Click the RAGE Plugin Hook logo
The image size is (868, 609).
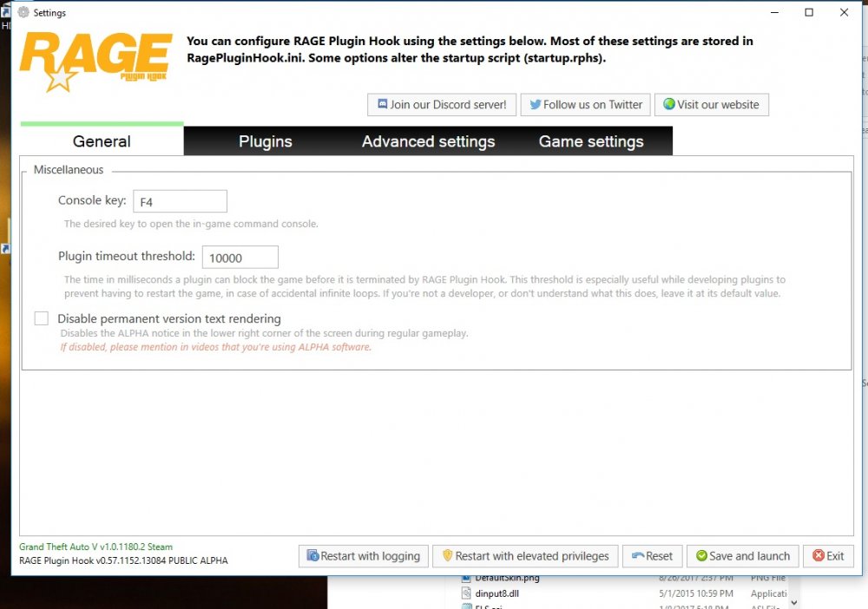click(95, 62)
